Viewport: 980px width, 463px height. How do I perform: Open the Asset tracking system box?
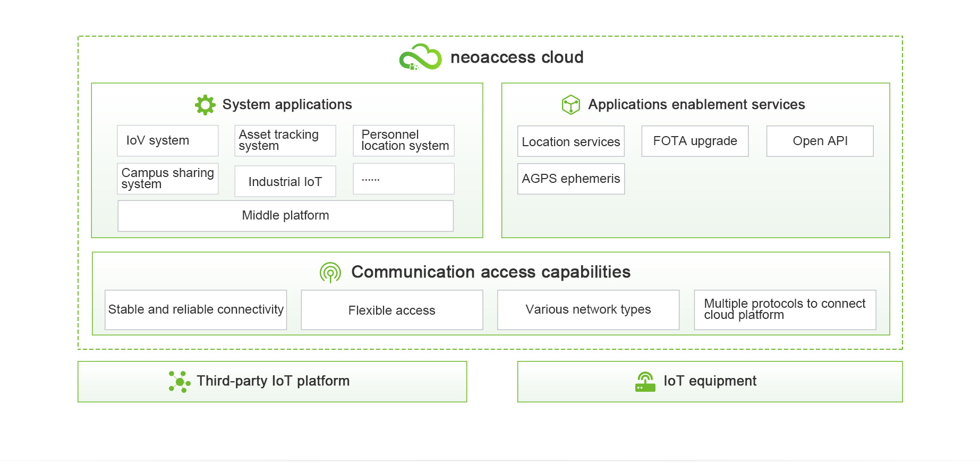pos(285,140)
